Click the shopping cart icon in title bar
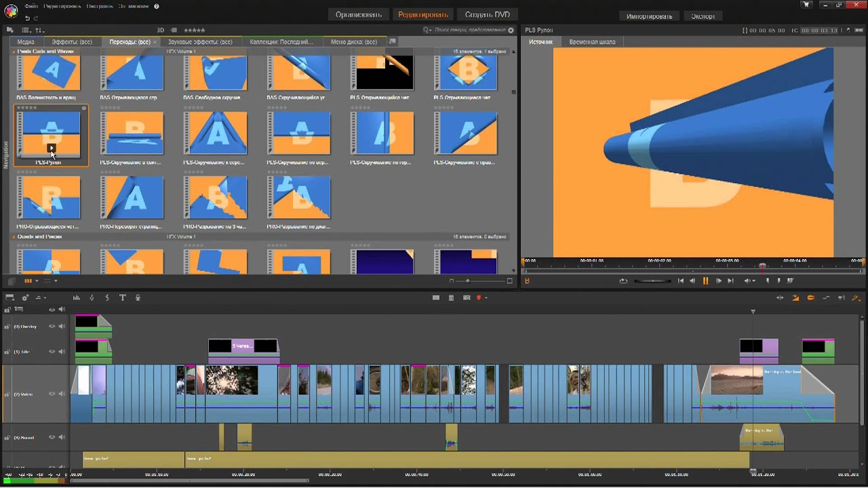This screenshot has width=868, height=488. (x=806, y=5)
